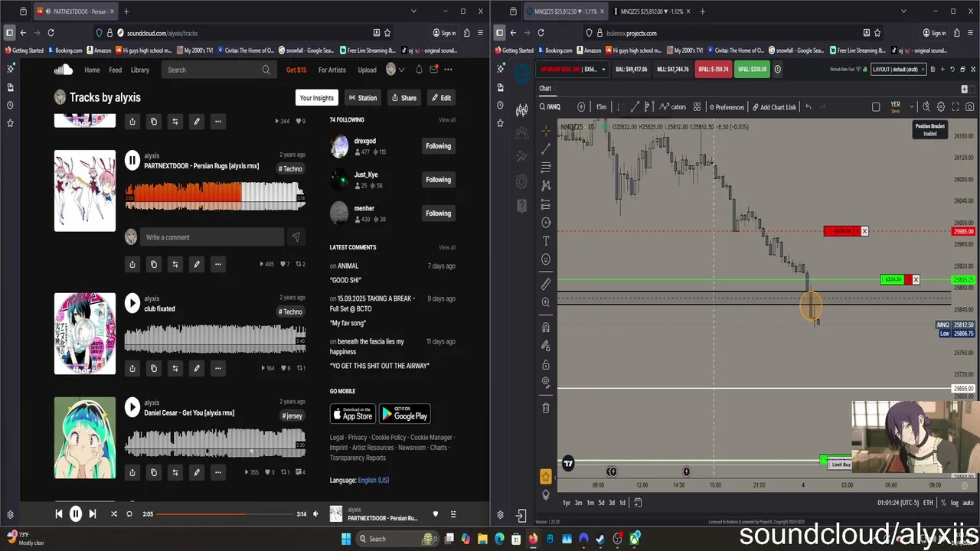Open SoundCloud Feed
This screenshot has height=551, width=980.
(116, 70)
